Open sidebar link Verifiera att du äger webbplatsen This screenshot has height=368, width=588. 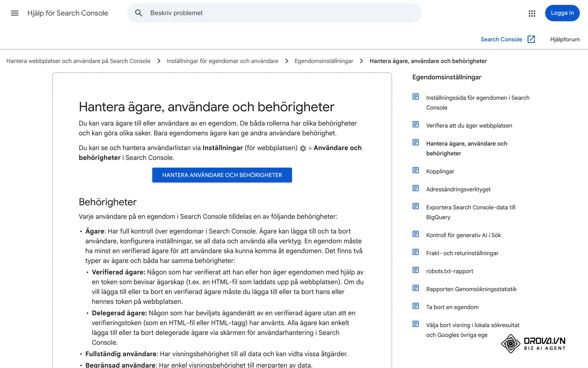click(469, 126)
